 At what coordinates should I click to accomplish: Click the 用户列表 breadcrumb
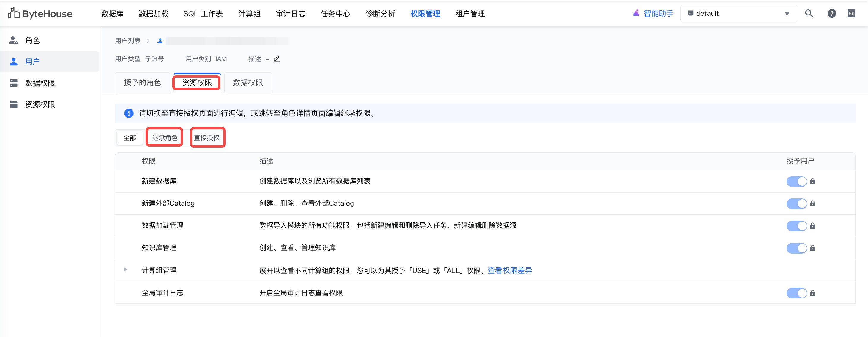pos(127,41)
